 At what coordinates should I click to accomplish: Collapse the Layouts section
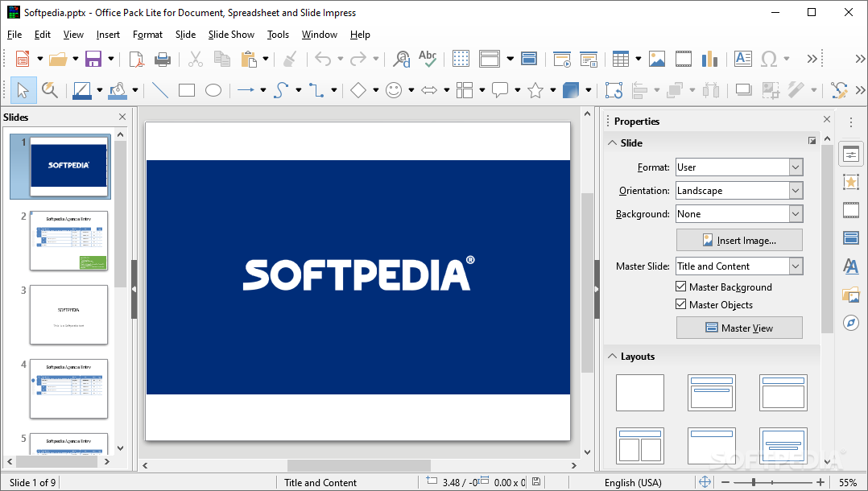pyautogui.click(x=612, y=356)
